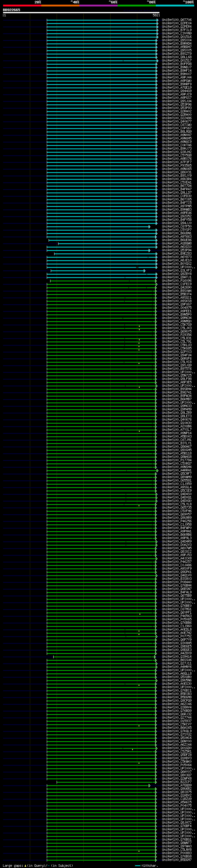197x868 pixels.
Task: Select hit UniRef100_Q944G9
Action: pos(177,91)
